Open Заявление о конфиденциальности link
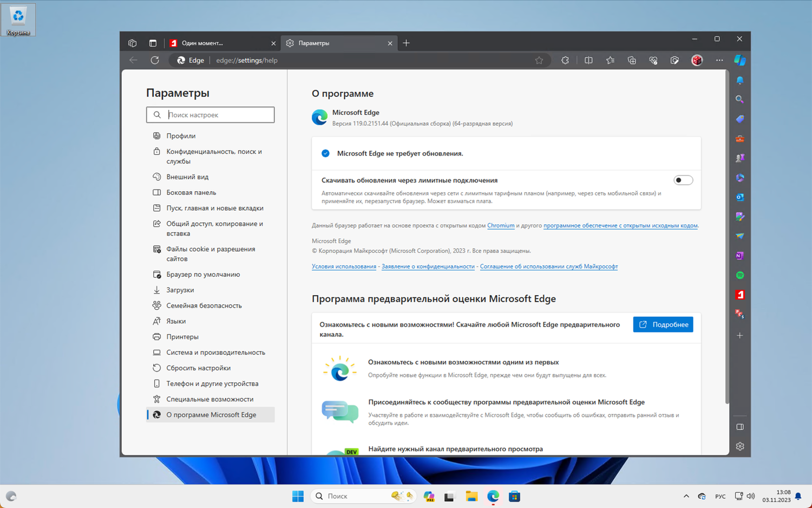Viewport: 812px width, 508px height. (428, 266)
